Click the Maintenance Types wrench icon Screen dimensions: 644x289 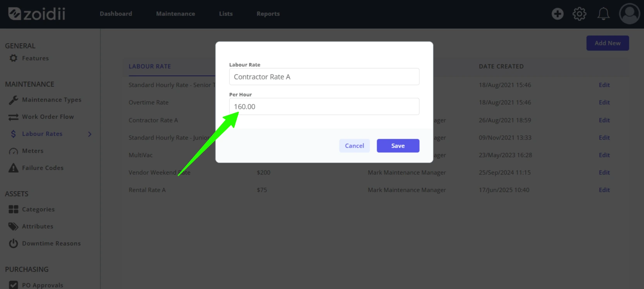tap(14, 100)
